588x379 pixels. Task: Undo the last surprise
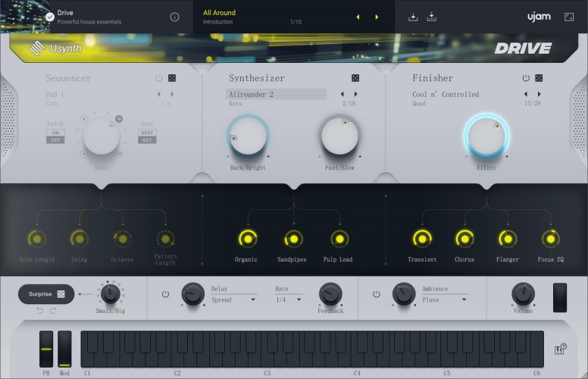coord(39,310)
